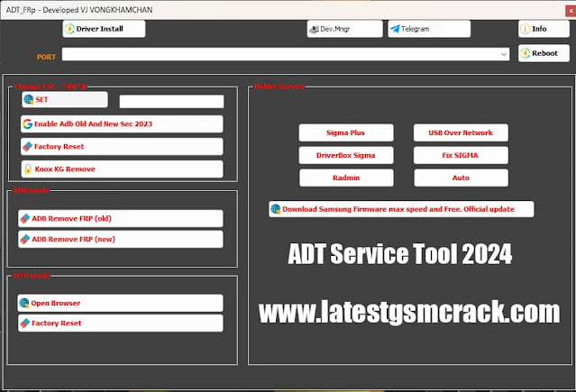Viewport: 576px width, 392px height.
Task: Click DriverBox Sigma button
Action: pyautogui.click(x=346, y=155)
